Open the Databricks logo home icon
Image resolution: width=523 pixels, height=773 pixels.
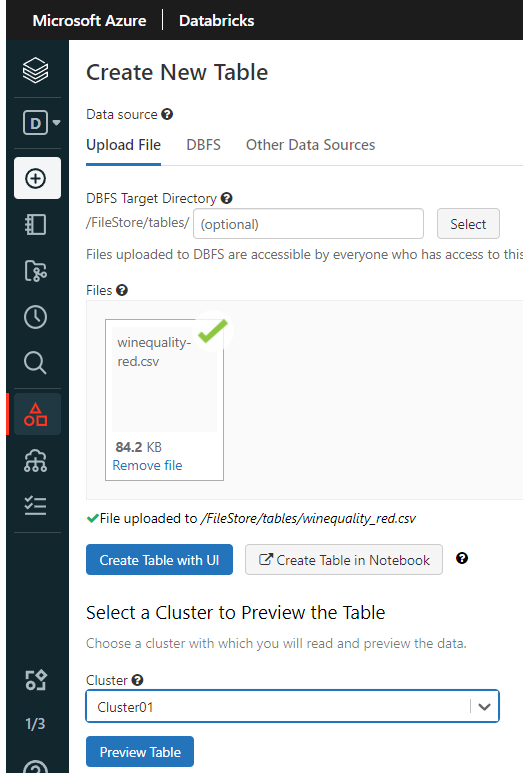click(x=35, y=70)
